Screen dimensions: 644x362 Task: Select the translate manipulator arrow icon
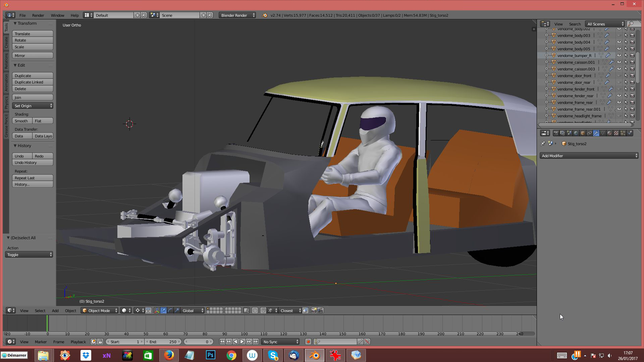tap(163, 310)
